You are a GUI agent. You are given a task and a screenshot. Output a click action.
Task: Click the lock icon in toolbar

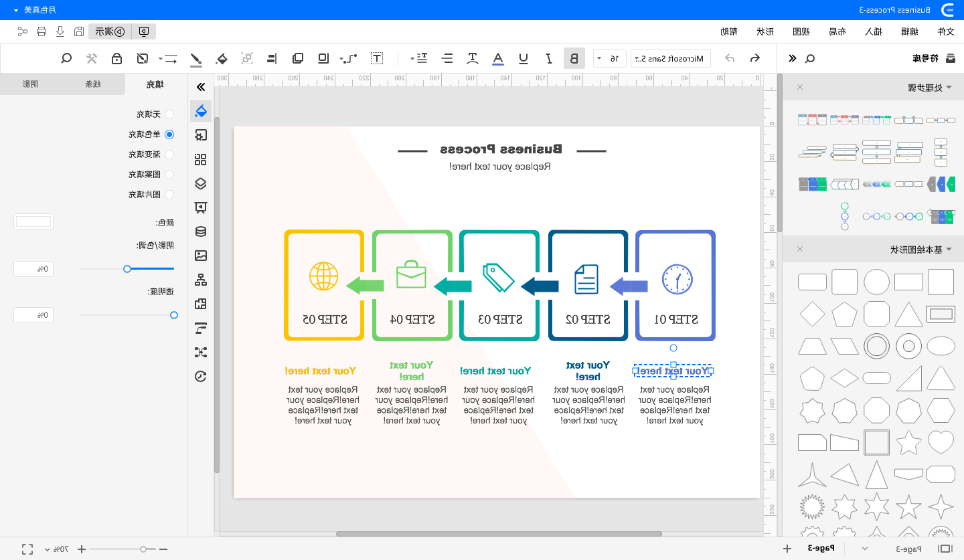coord(116,58)
